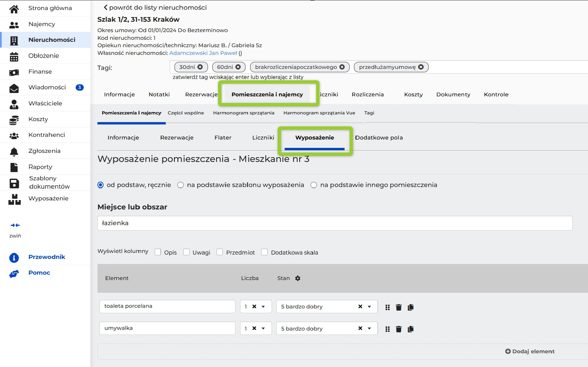Clear Stan value for toaleta porcelana
This screenshot has height=367, width=588.
[x=360, y=306]
